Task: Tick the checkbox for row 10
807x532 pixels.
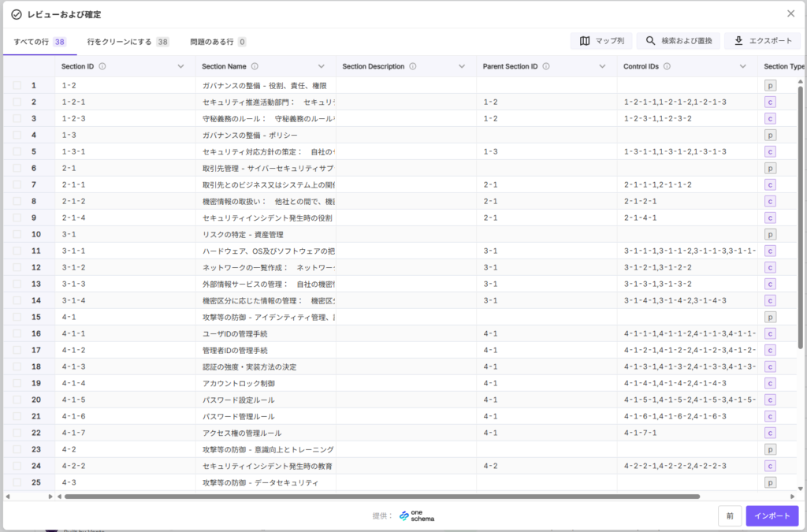Action: click(17, 234)
